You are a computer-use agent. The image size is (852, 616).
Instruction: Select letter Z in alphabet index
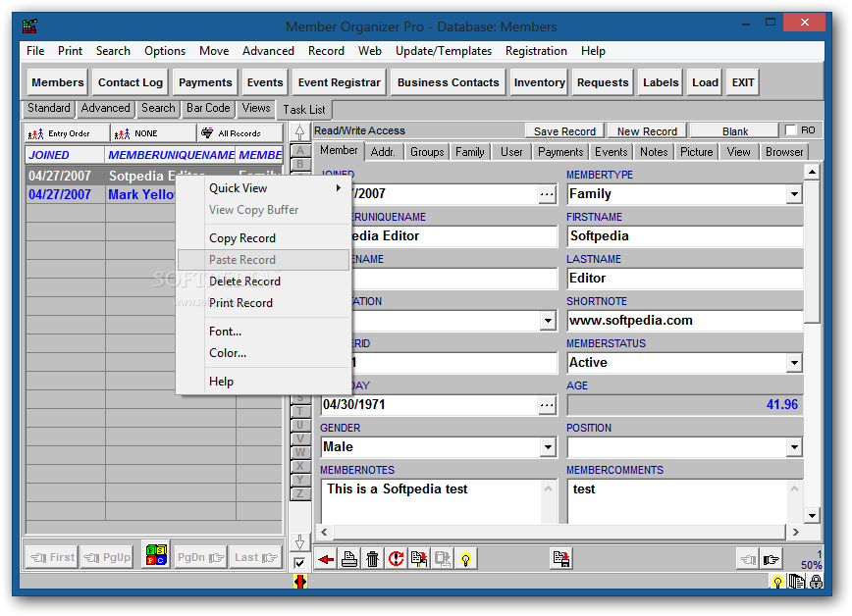300,493
